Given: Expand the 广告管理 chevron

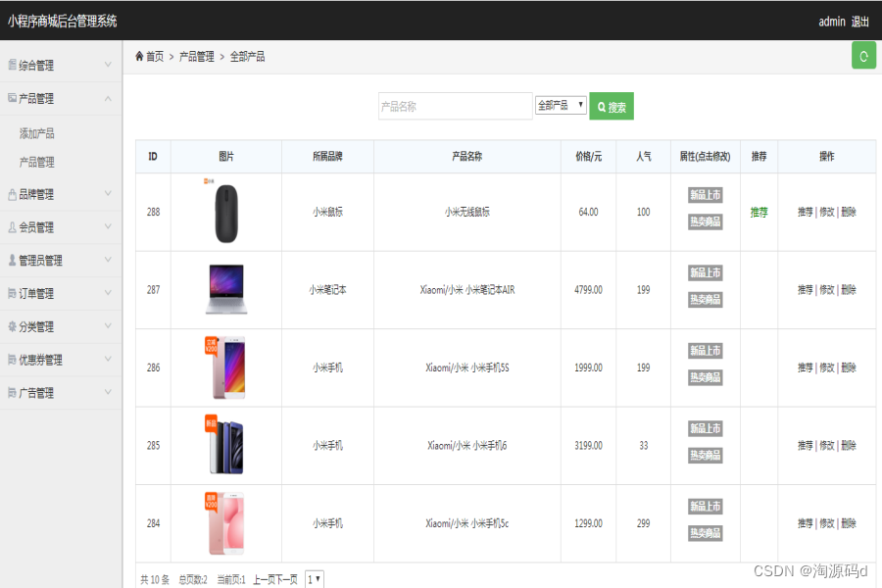Looking at the screenshot, I should pyautogui.click(x=108, y=392).
